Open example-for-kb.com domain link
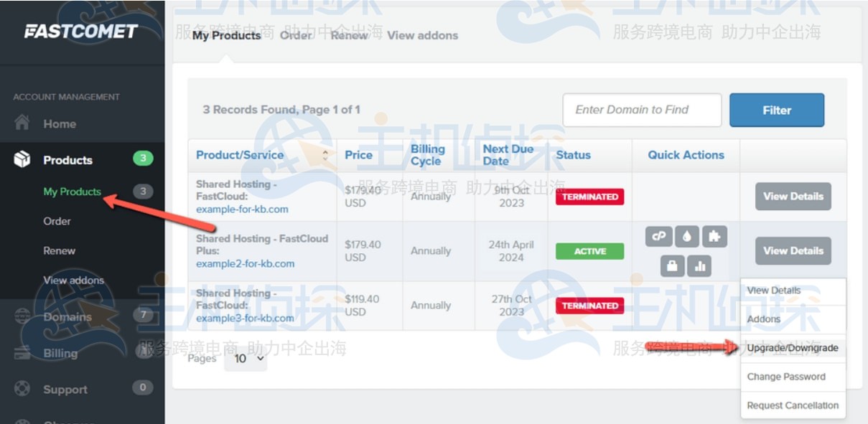868x424 pixels. click(x=242, y=209)
